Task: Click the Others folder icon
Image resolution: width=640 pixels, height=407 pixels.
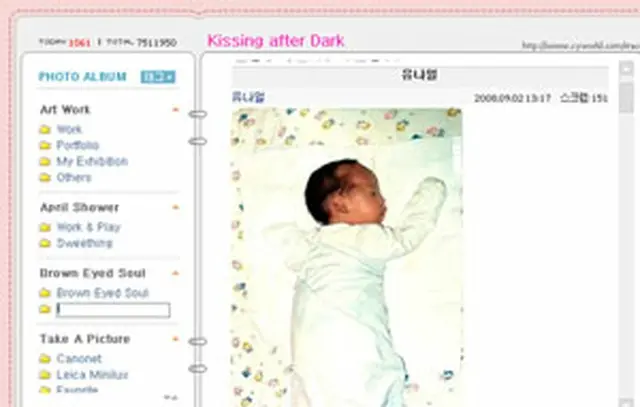Action: coord(45,178)
